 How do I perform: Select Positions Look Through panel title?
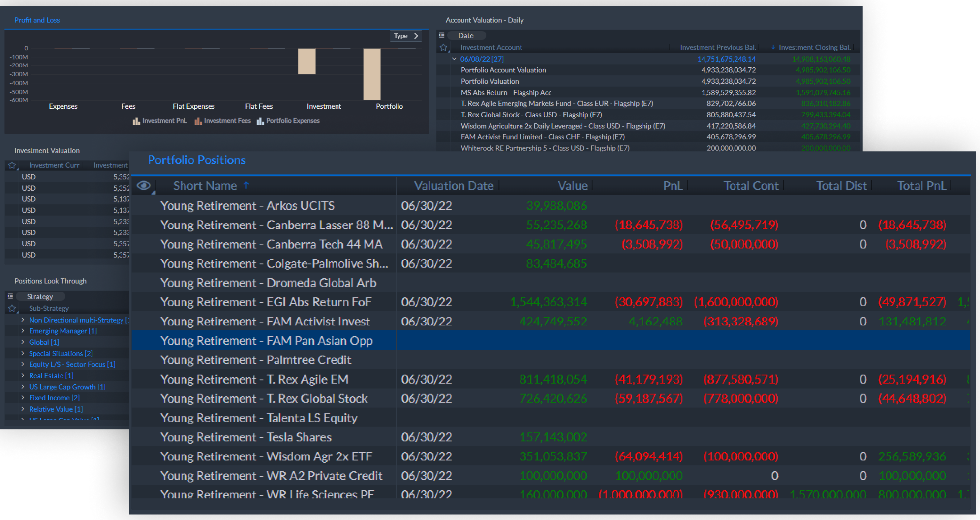(50, 281)
